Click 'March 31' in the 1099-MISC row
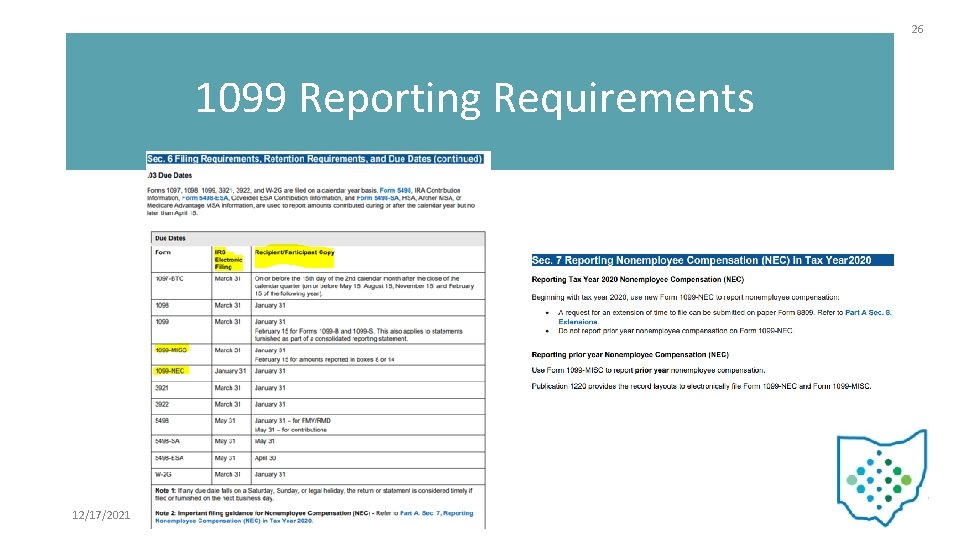960x540 pixels. (x=228, y=350)
